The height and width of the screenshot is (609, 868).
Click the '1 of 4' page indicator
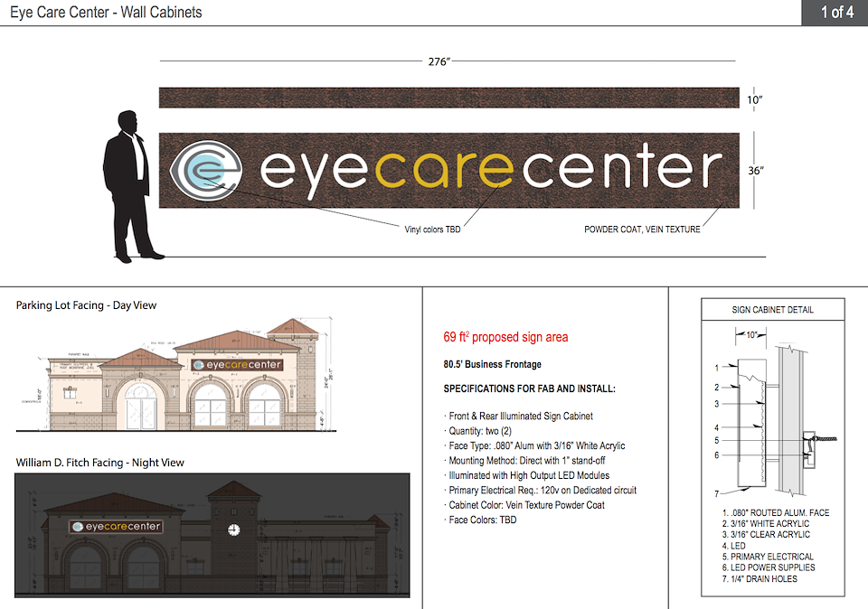click(836, 12)
